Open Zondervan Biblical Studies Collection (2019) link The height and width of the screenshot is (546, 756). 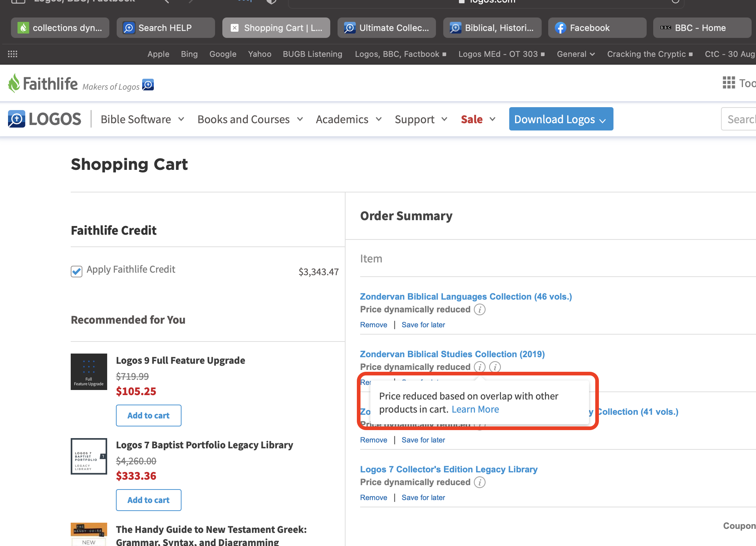pos(452,354)
